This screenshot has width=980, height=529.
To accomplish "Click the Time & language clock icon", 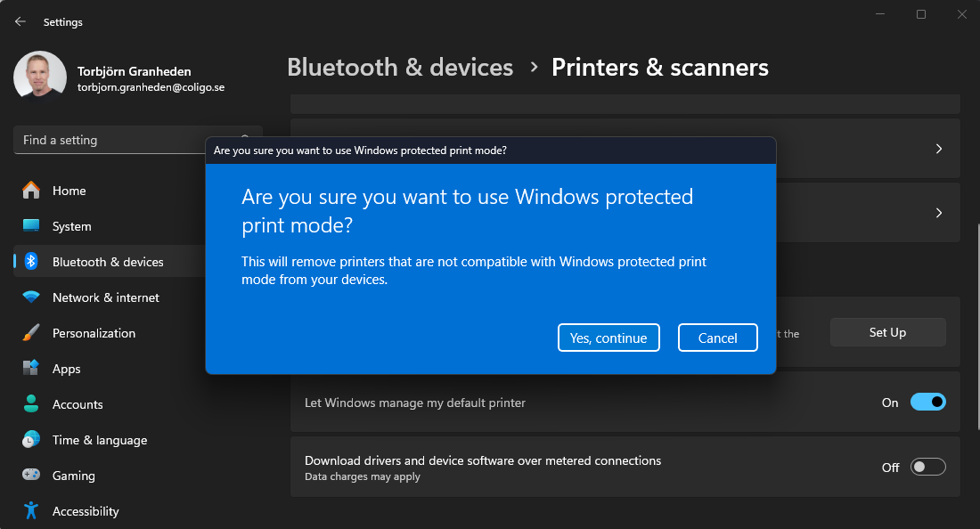I will pyautogui.click(x=30, y=439).
